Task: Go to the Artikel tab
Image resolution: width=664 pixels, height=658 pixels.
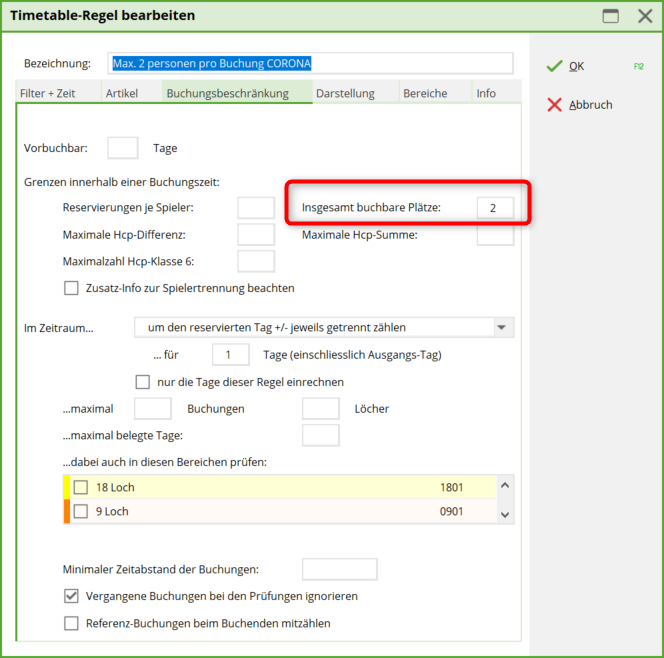Action: [123, 94]
